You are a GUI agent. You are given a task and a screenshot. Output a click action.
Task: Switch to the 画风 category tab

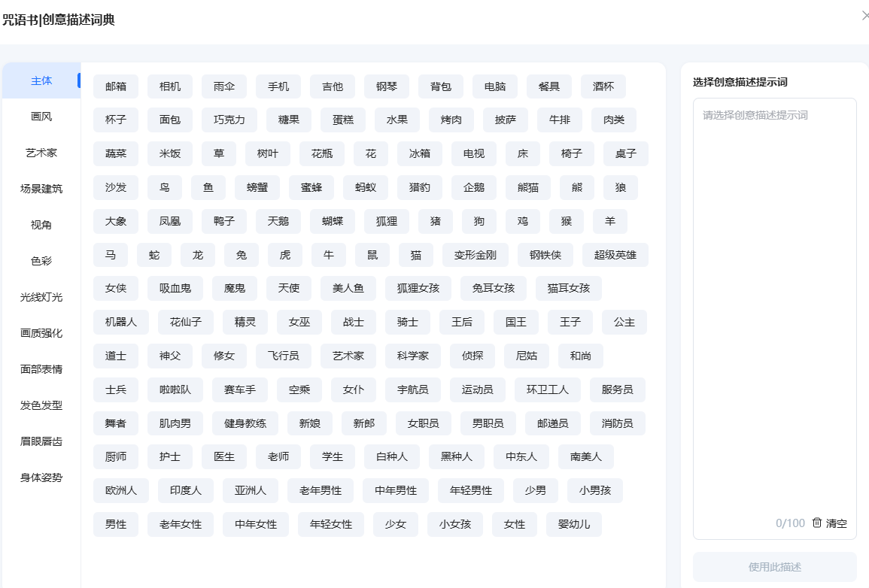41,117
